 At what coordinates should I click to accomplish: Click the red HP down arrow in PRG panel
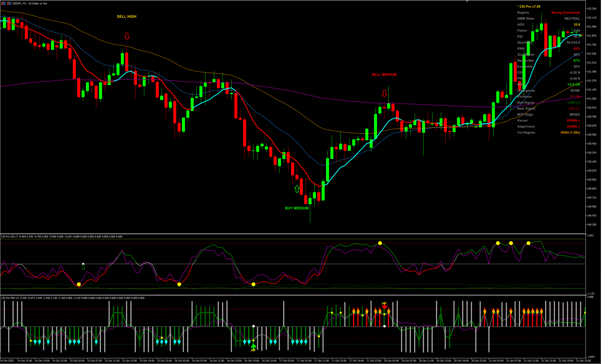[385, 306]
